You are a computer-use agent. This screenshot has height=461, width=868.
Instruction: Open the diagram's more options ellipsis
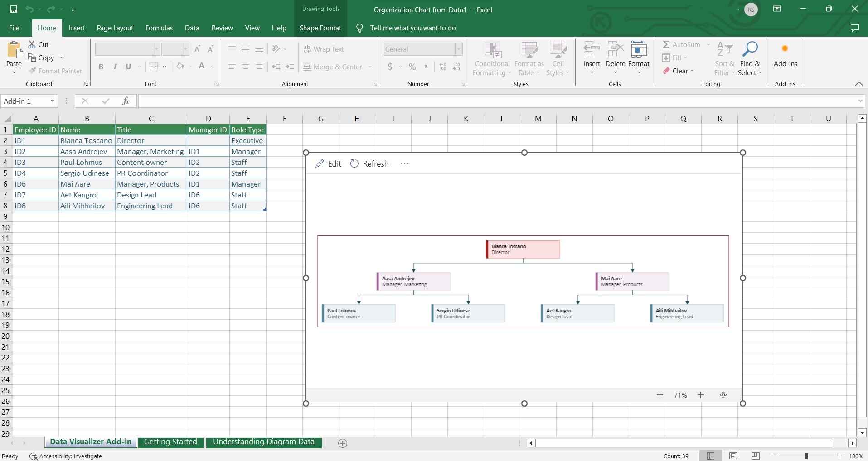pyautogui.click(x=405, y=164)
